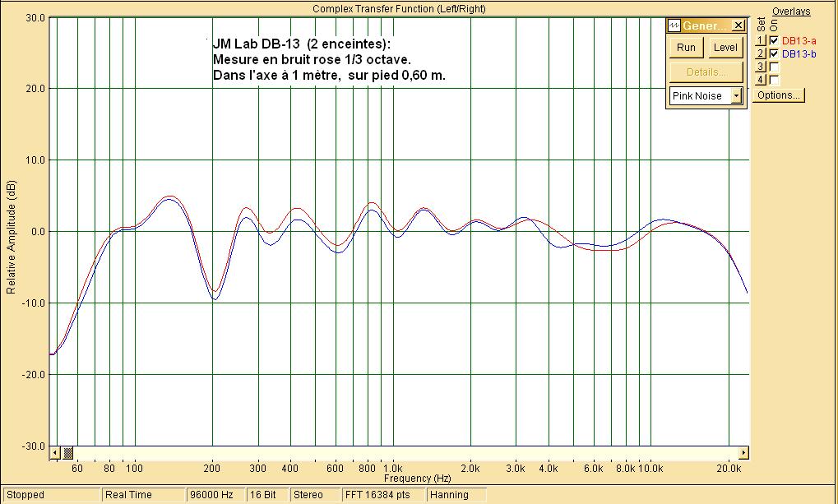Toggle off the DB13-b overlay
The width and height of the screenshot is (838, 504).
pos(773,54)
